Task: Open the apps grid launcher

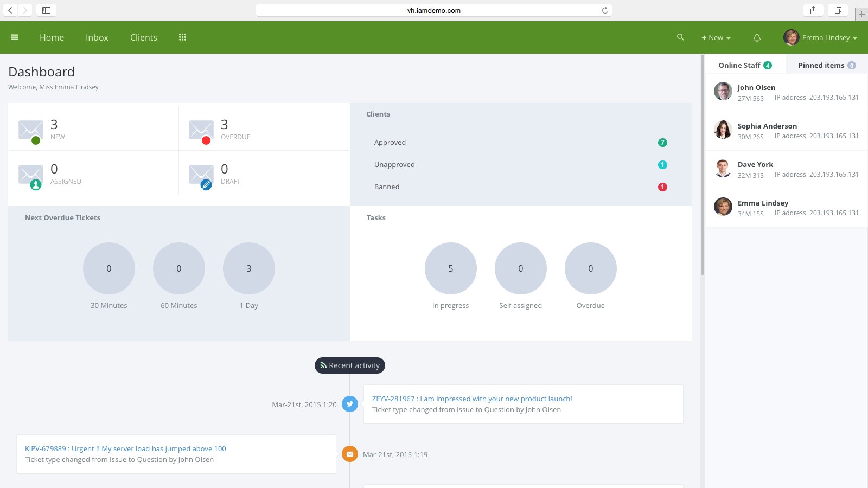Action: [x=183, y=37]
